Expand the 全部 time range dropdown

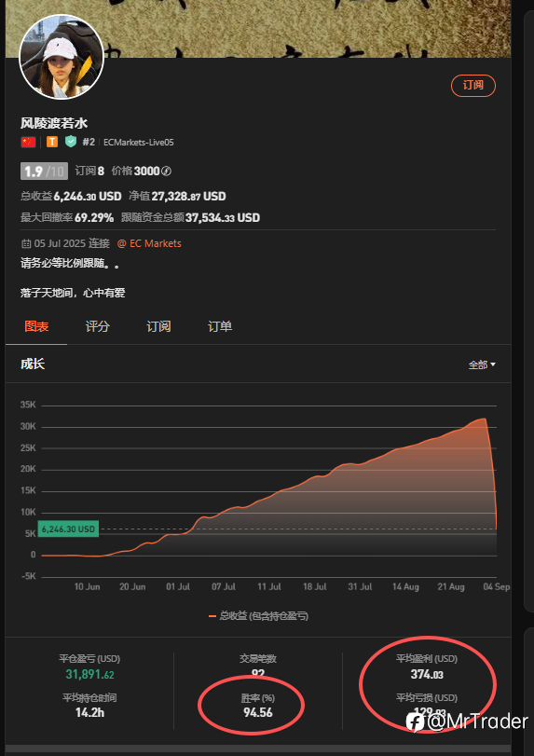[x=482, y=365]
